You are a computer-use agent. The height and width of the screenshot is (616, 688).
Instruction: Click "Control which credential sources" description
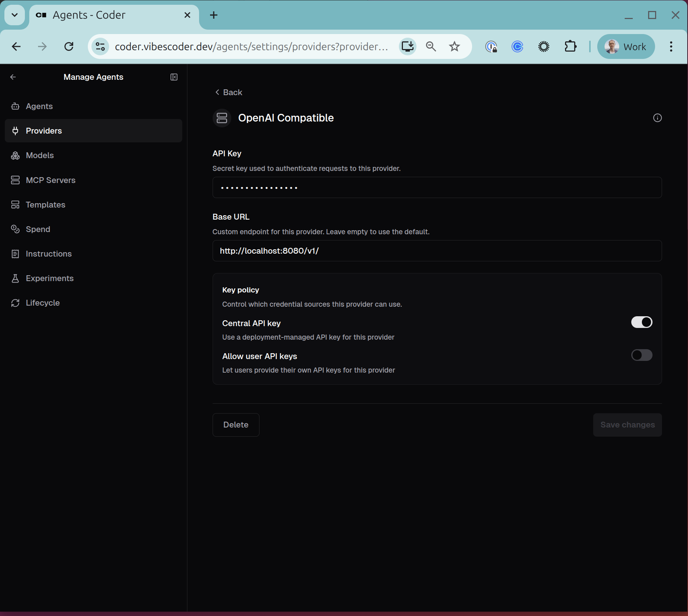coord(312,304)
